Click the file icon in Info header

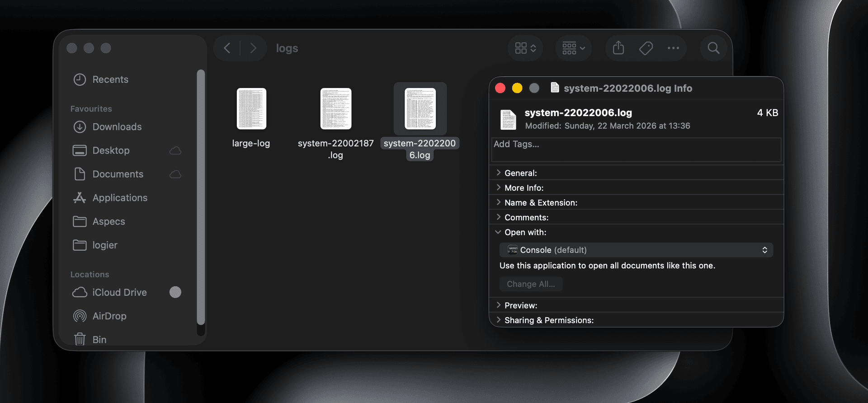(x=508, y=119)
